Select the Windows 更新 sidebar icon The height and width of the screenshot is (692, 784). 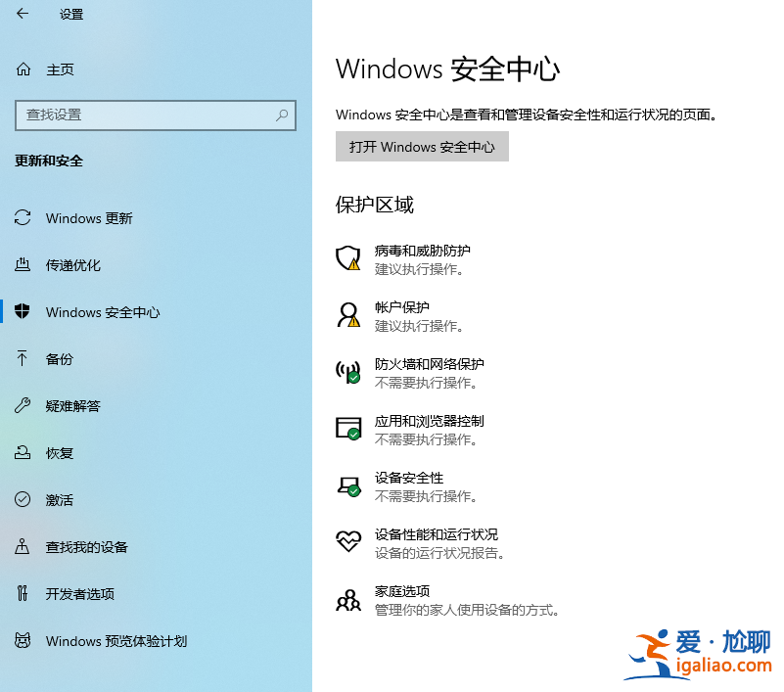(22, 218)
